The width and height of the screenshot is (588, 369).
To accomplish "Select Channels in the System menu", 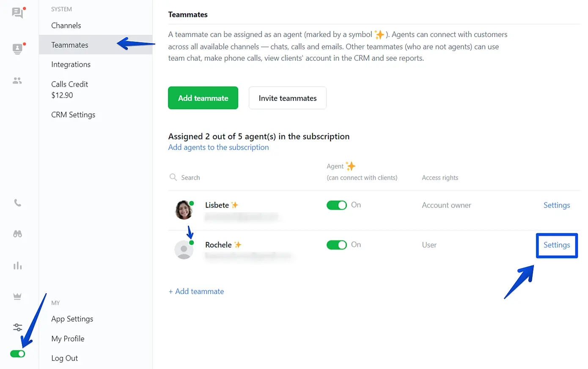I will tap(66, 25).
